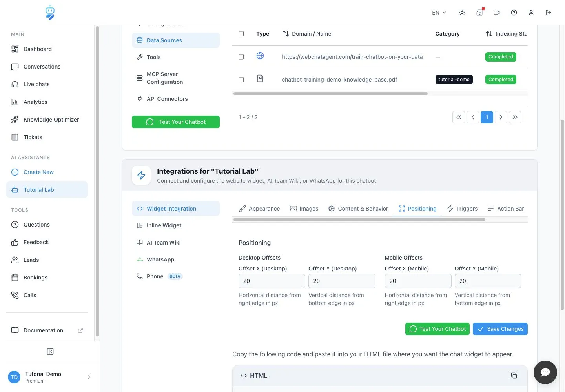Switch to the Action Bar tab
Viewport: 565px width, 392px height.
506,209
